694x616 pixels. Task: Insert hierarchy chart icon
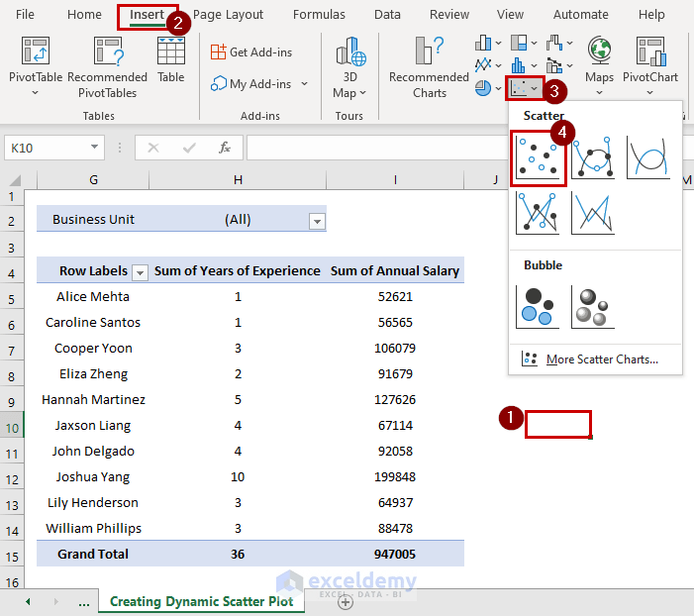(519, 43)
